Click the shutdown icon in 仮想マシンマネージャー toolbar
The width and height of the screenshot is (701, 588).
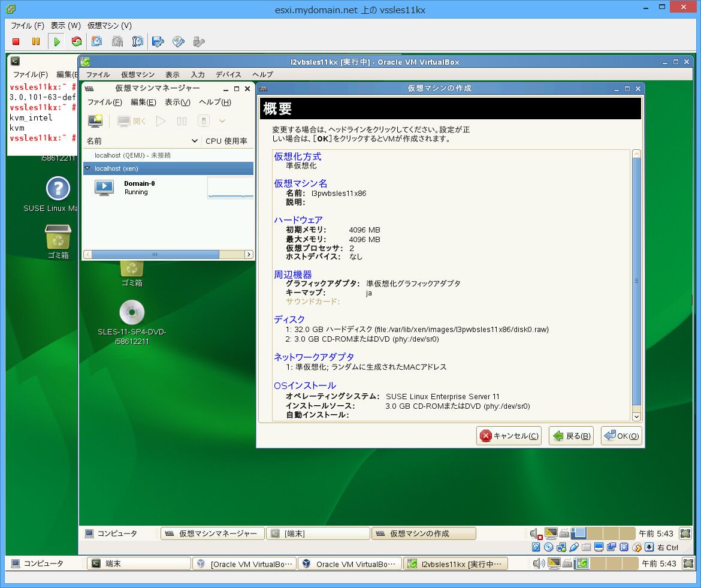[x=204, y=120]
